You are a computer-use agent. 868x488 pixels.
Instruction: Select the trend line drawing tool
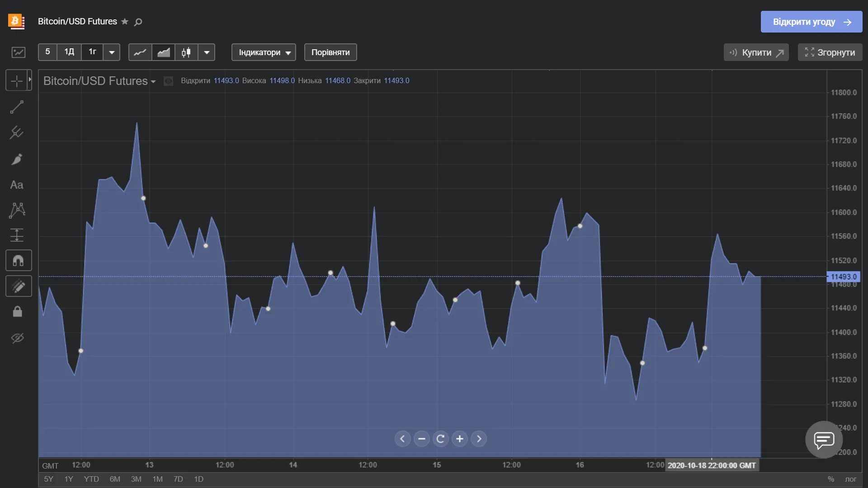click(x=17, y=107)
